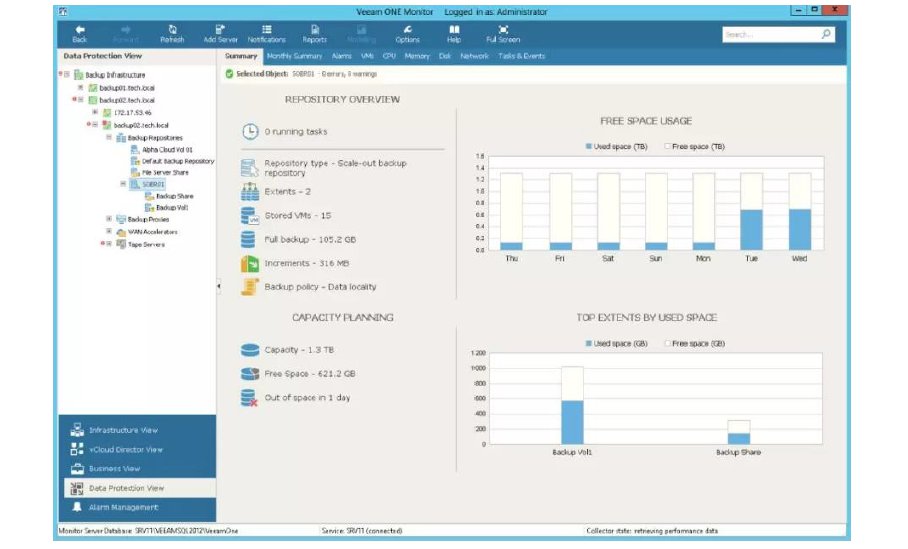
Task: Open the Memory tab
Action: [417, 56]
